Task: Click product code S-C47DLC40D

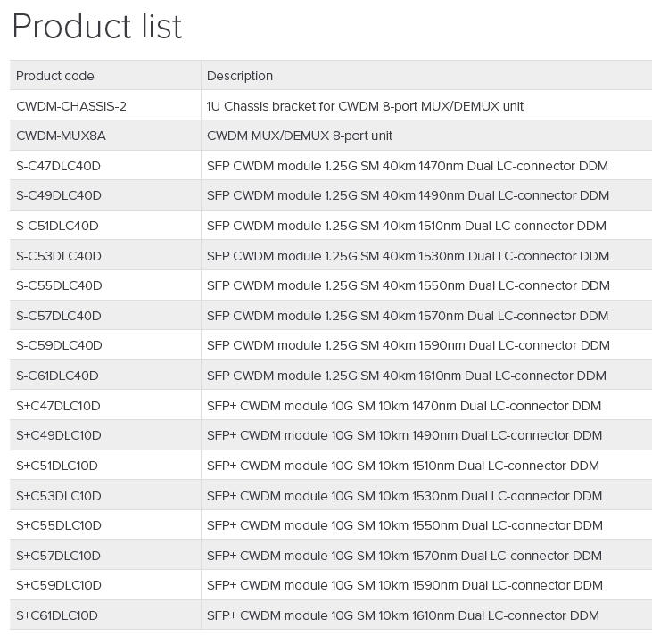Action: [x=59, y=166]
